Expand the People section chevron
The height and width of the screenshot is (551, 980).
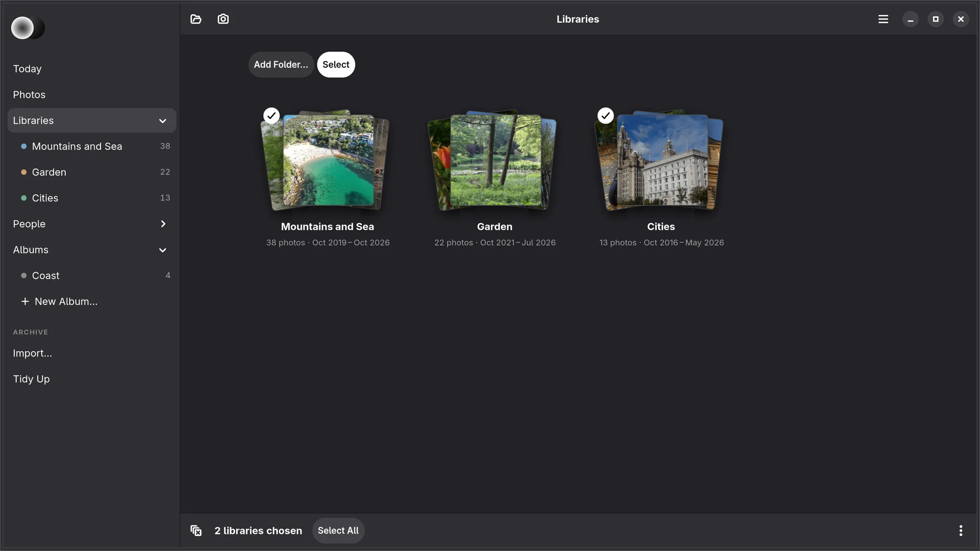(163, 224)
